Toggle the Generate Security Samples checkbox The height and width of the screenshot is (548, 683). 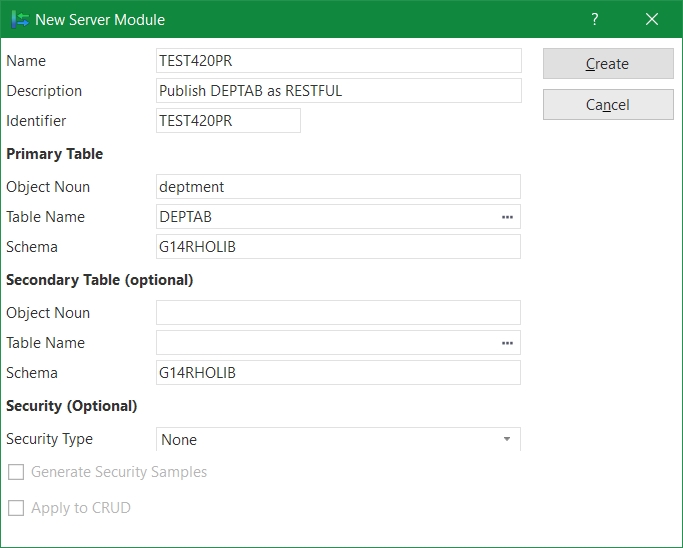pos(16,472)
